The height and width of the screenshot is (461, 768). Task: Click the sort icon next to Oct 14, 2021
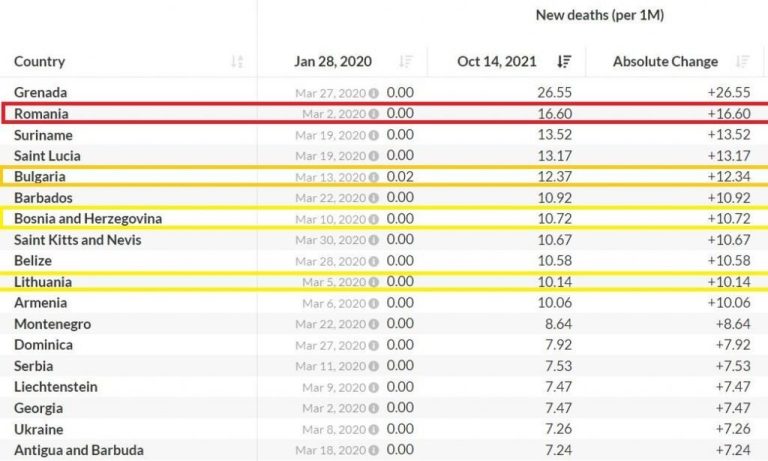tap(565, 62)
